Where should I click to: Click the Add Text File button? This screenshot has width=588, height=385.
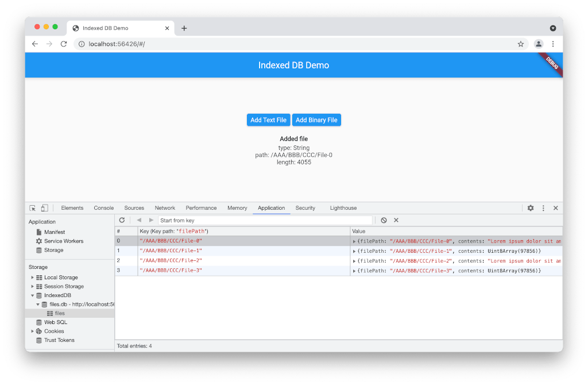[268, 120]
